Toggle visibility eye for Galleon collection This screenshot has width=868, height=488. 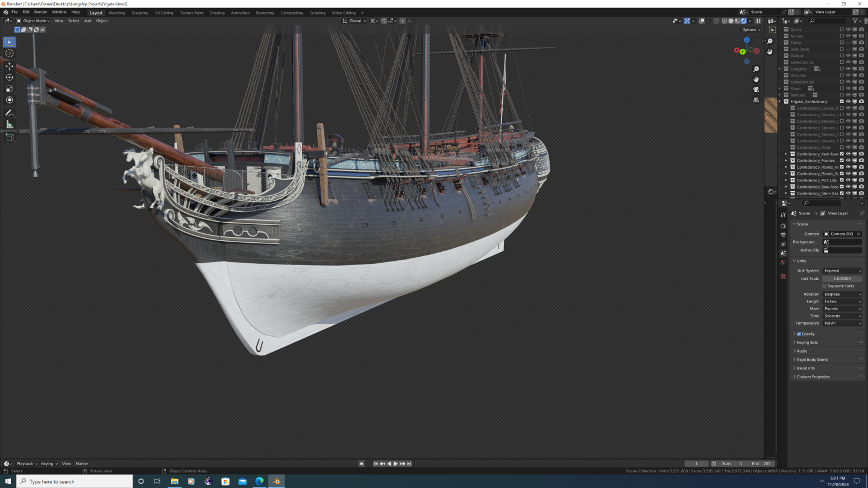tap(848, 55)
